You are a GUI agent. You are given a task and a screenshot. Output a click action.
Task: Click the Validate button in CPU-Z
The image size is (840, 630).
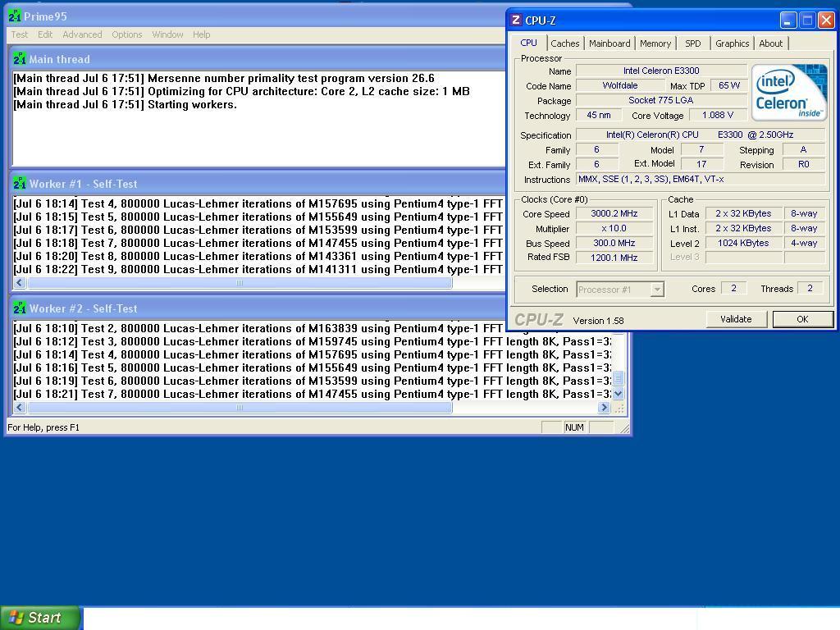point(736,319)
